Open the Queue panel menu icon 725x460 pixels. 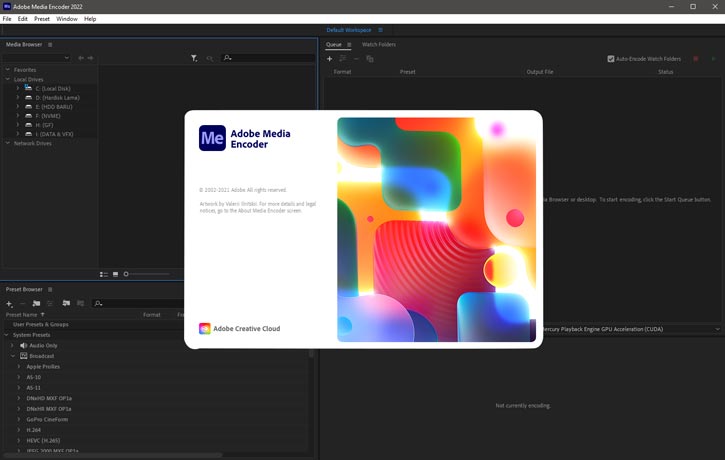(349, 45)
